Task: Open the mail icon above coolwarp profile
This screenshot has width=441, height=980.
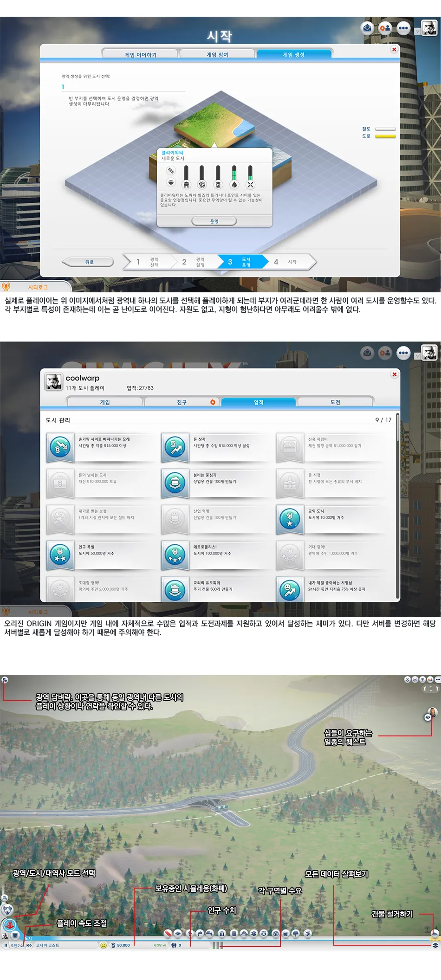Action: [368, 353]
